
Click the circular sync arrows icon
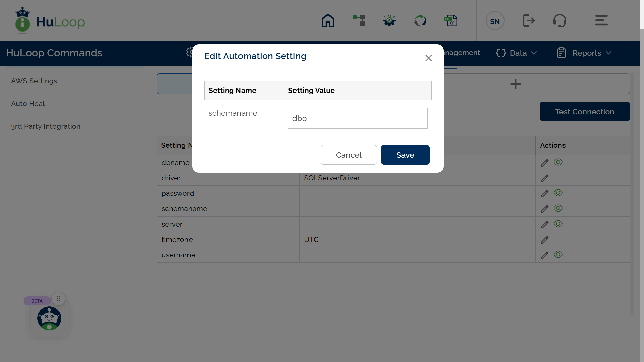420,21
